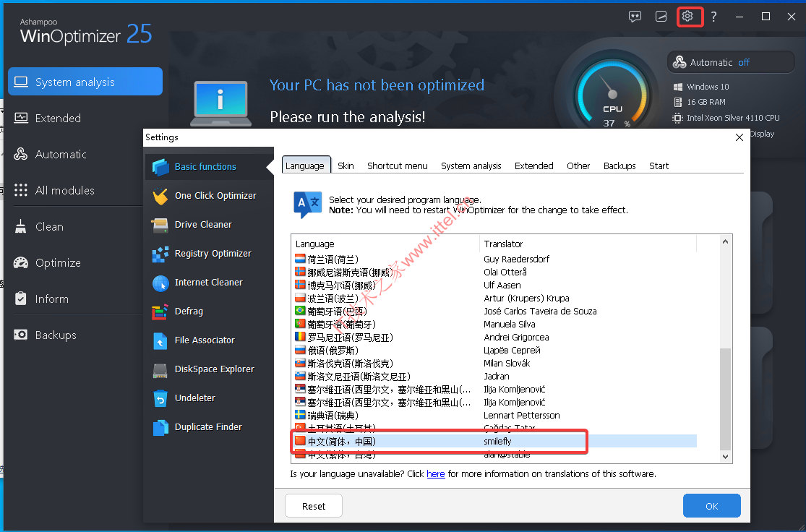This screenshot has height=532, width=806.
Task: Confirm settings with OK button
Action: [711, 506]
